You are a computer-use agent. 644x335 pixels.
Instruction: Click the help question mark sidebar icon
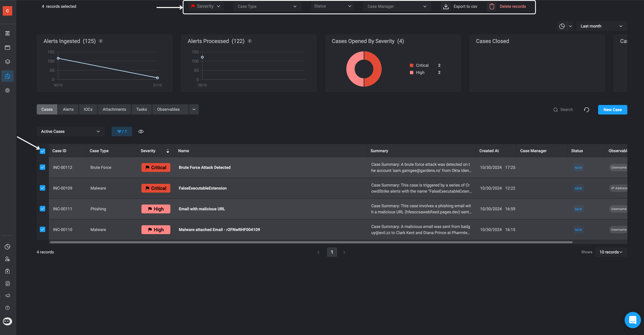pyautogui.click(x=7, y=308)
